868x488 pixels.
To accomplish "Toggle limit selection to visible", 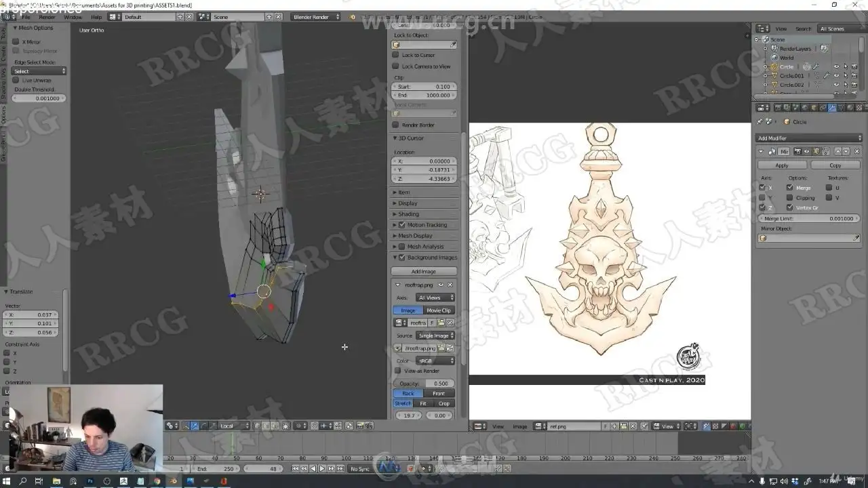I will click(x=286, y=426).
